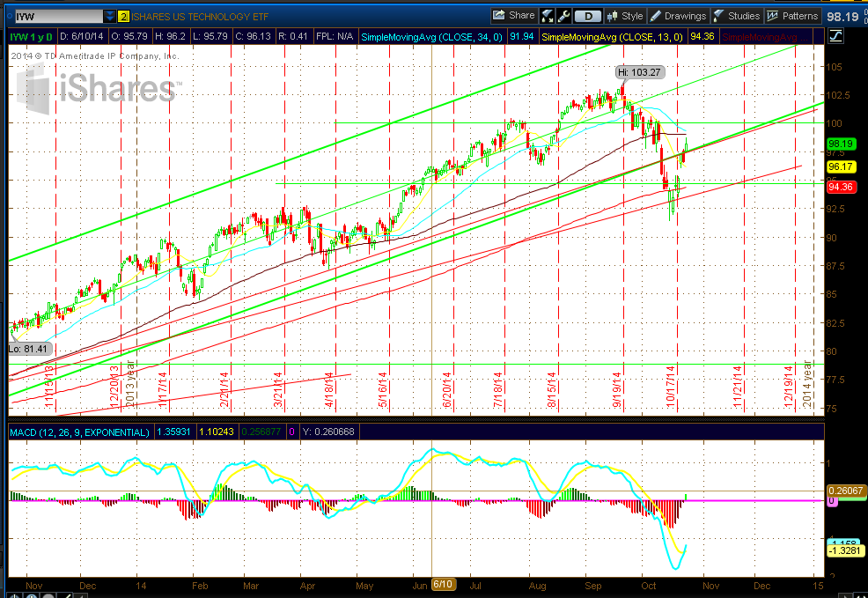Click the Lo: 81.41 price bubble

pos(31,349)
